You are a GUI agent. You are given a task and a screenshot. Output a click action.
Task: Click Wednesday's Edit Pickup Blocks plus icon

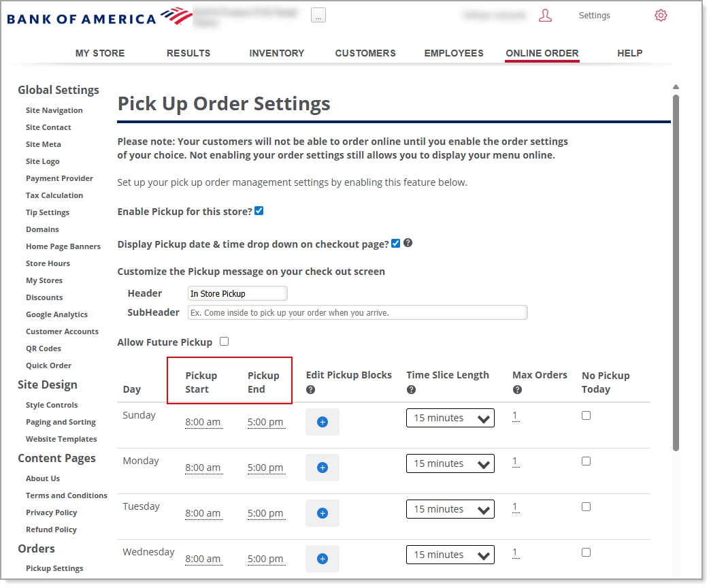tap(322, 559)
